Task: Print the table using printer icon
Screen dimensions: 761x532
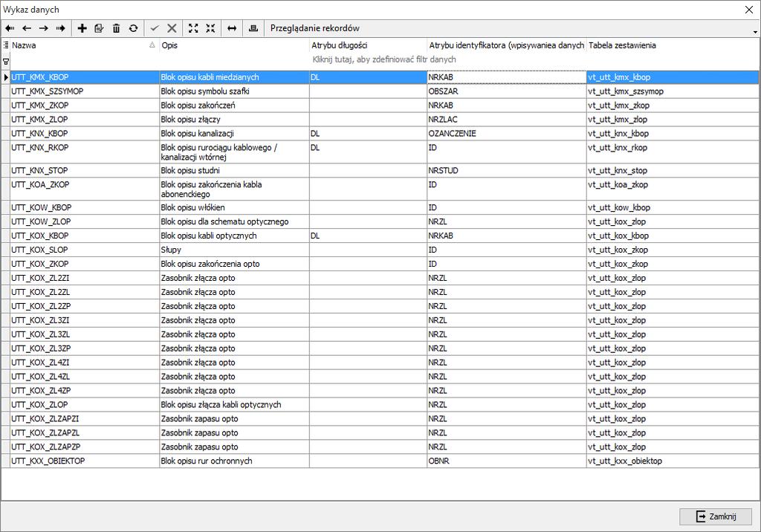Action: 253,28
